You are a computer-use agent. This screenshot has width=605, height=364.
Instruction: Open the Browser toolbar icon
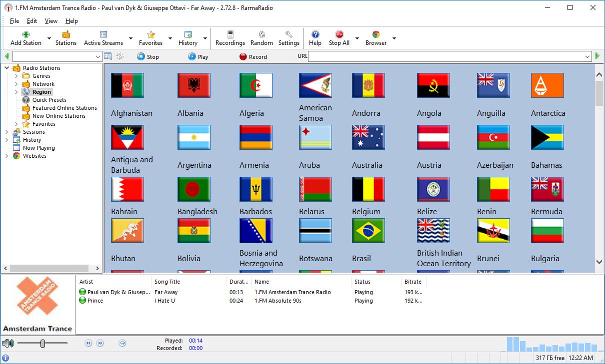(x=376, y=35)
